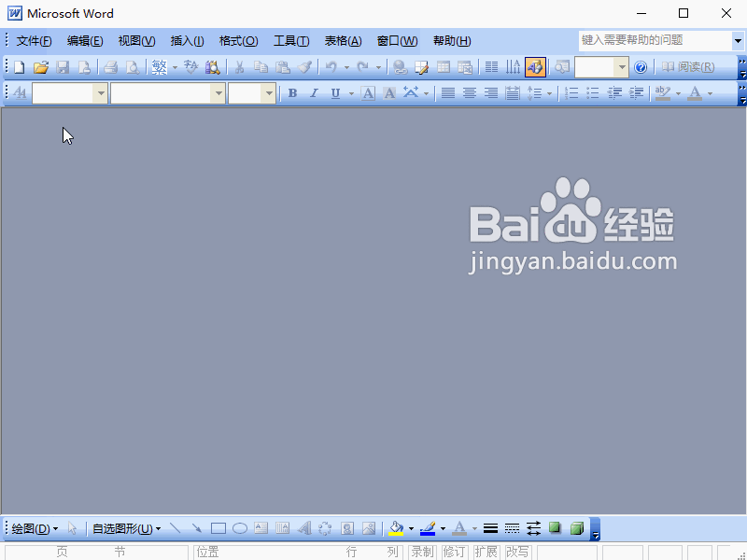Click the Highlight ab pen button
Screen dimensions: 747x560
[663, 92]
